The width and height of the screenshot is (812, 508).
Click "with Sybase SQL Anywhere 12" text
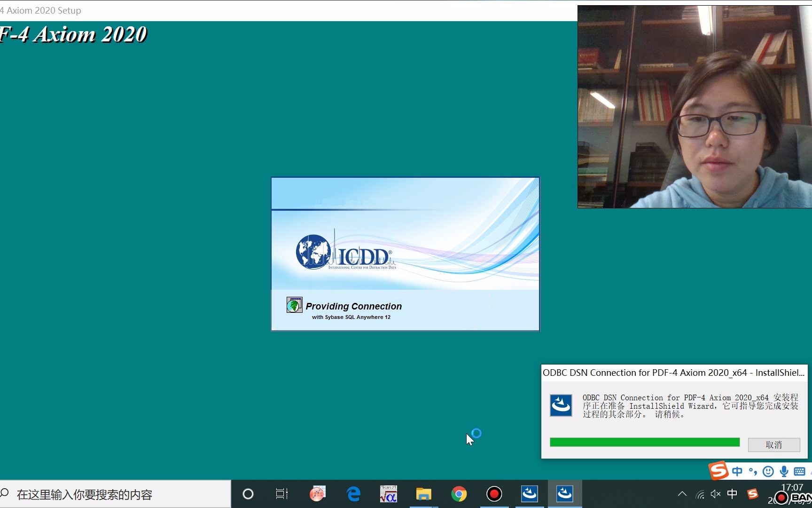[x=351, y=317]
